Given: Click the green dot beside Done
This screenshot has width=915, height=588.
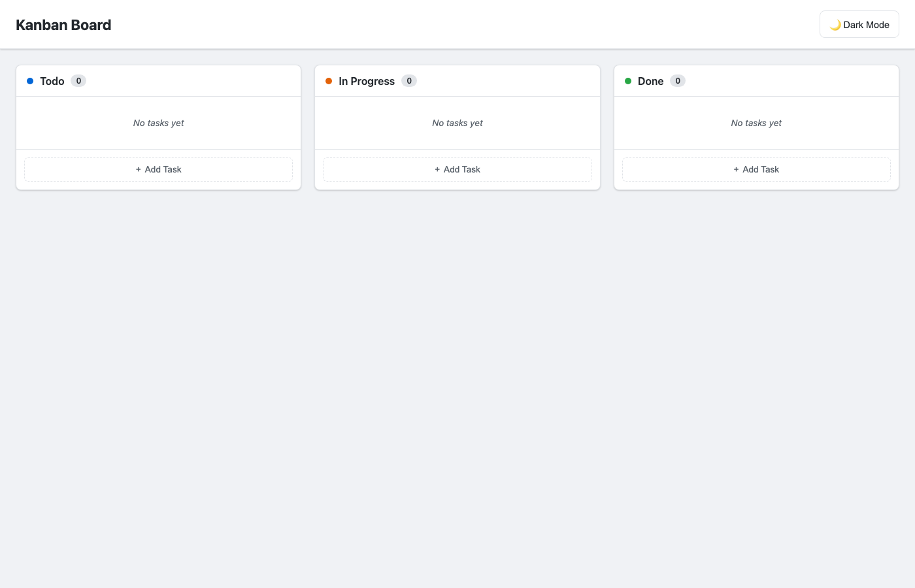Looking at the screenshot, I should [628, 81].
